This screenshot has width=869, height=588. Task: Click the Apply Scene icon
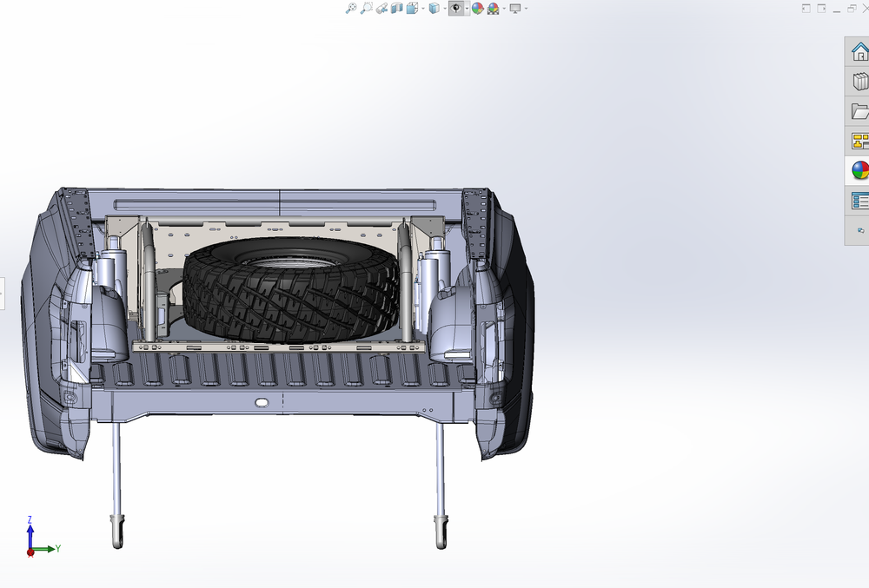click(493, 8)
